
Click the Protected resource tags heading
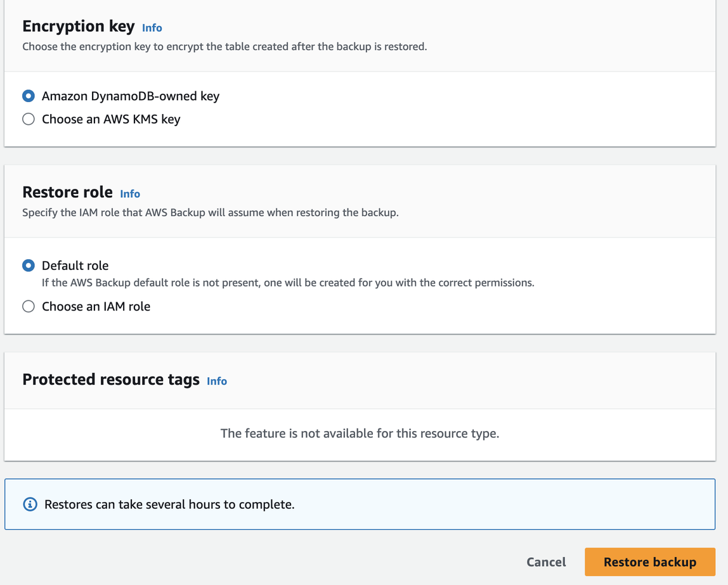pos(111,380)
